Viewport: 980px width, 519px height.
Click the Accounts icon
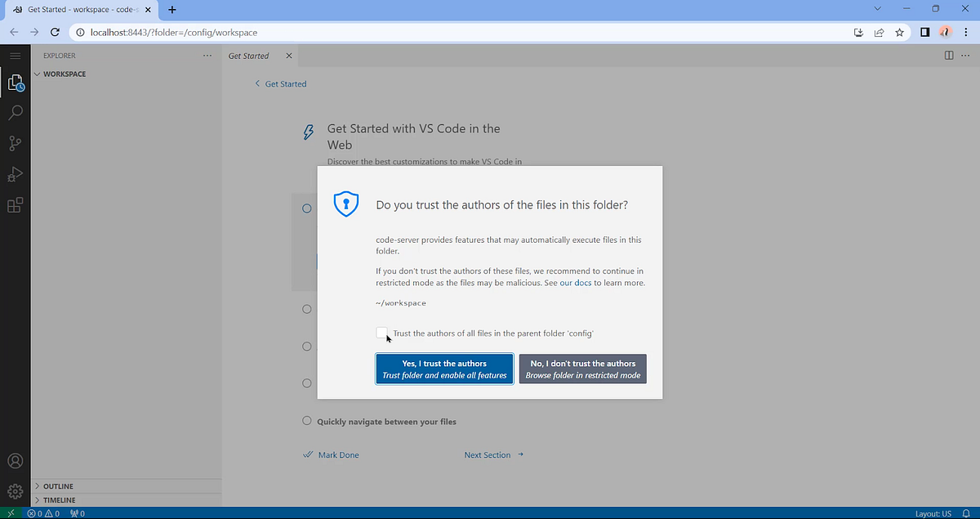(x=15, y=460)
